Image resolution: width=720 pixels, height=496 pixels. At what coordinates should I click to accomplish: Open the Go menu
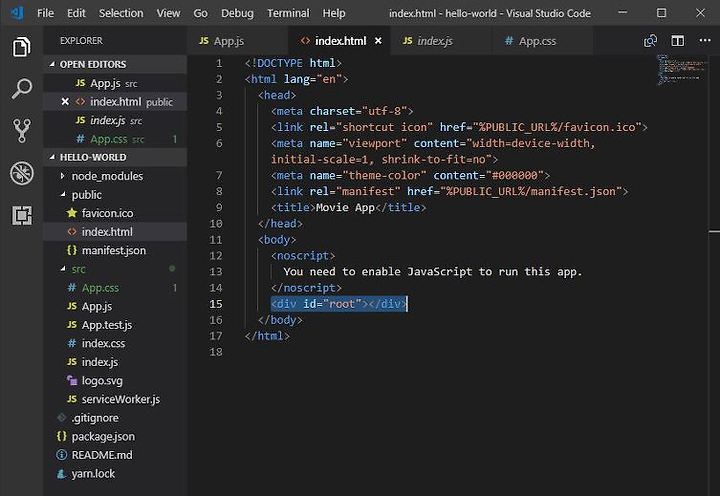click(200, 13)
